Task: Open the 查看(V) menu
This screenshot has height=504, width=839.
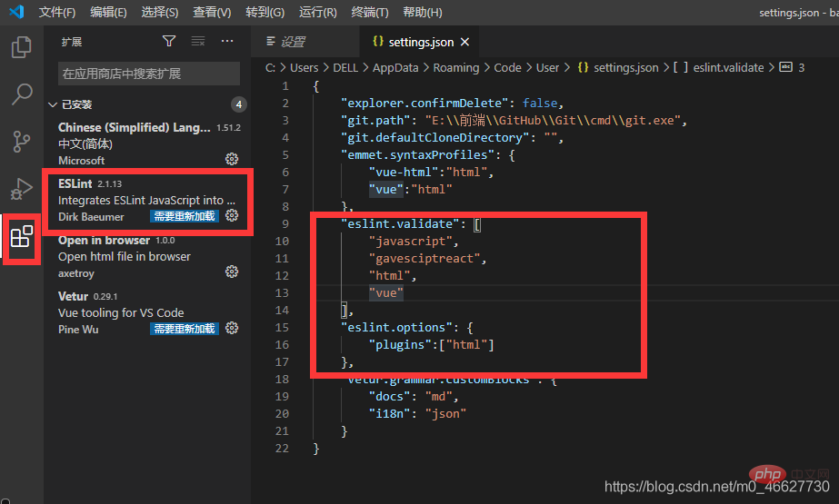Action: tap(212, 12)
